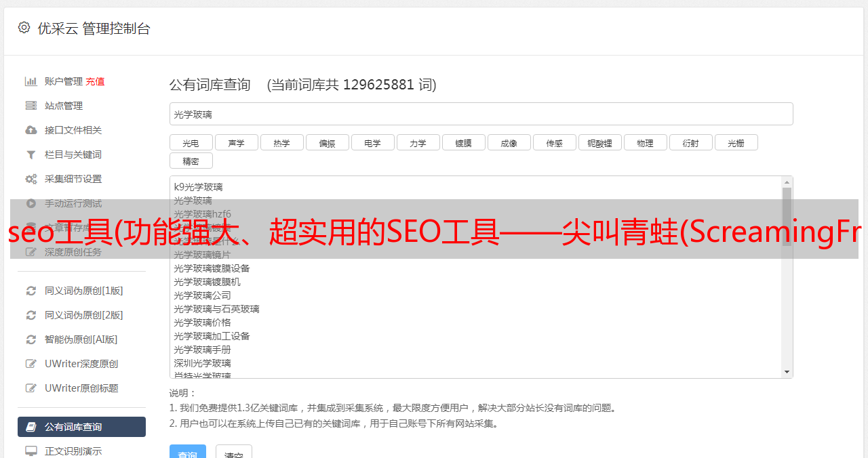Click the 声学 tag button

click(236, 142)
